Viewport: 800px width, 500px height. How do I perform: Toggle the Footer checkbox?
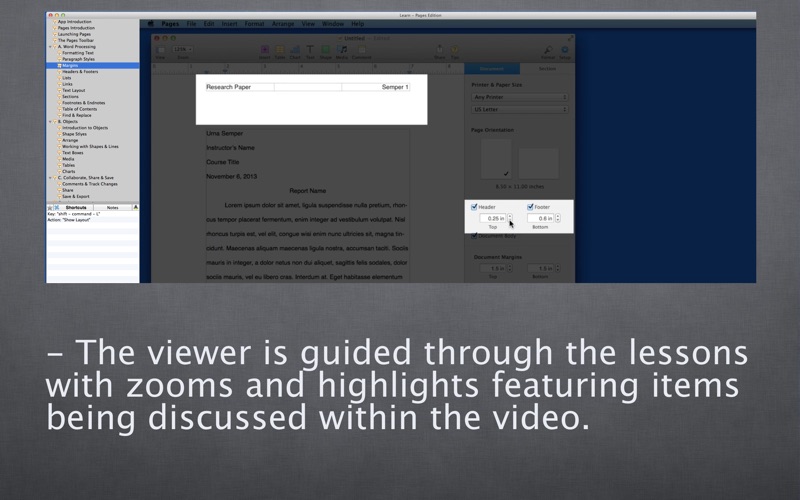click(x=530, y=207)
